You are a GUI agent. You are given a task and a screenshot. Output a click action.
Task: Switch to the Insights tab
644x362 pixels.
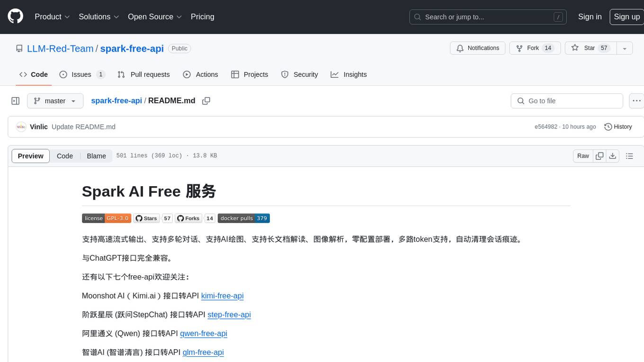349,74
